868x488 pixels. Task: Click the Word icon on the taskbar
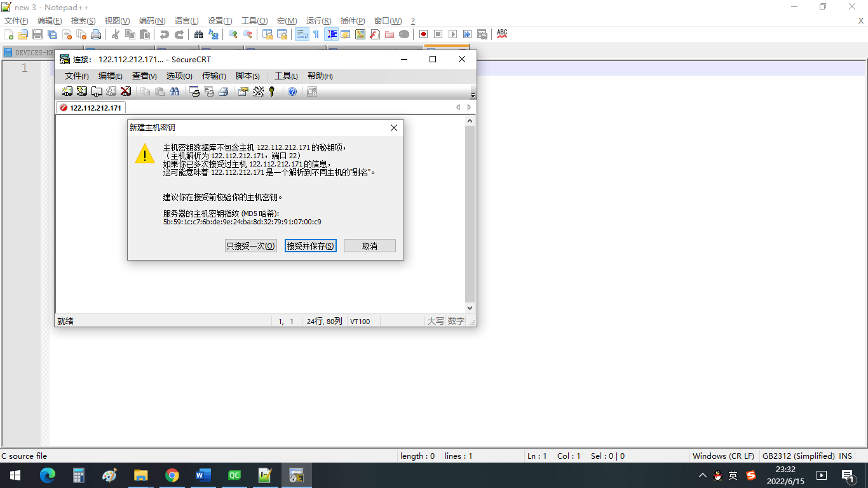[203, 475]
